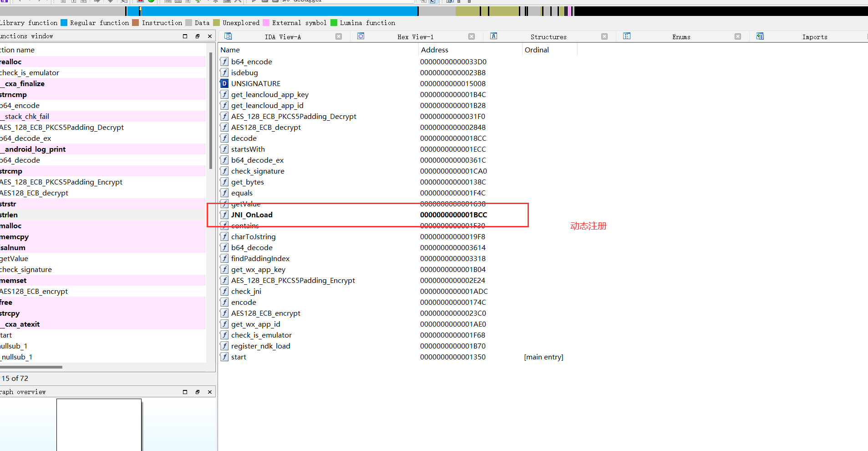This screenshot has width=868, height=451.
Task: Click the function icon beside charToJstring
Action: click(224, 236)
